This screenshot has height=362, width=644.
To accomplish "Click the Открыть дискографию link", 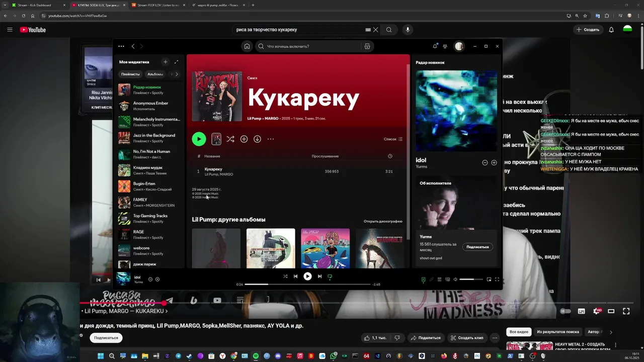I will (383, 221).
